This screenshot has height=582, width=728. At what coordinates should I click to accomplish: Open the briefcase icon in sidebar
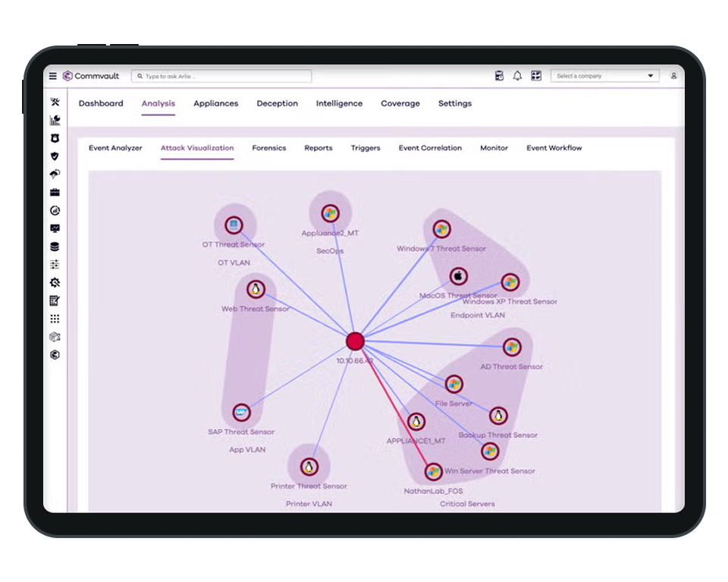55,193
